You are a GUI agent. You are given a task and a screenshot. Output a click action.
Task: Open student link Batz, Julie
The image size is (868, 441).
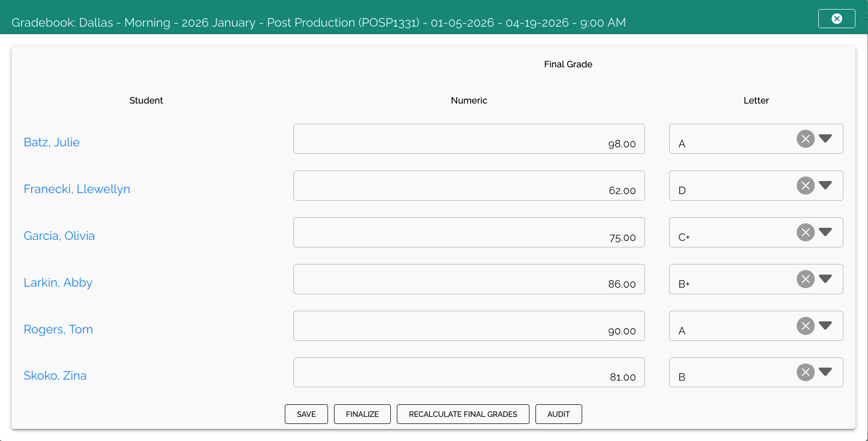[x=52, y=142]
